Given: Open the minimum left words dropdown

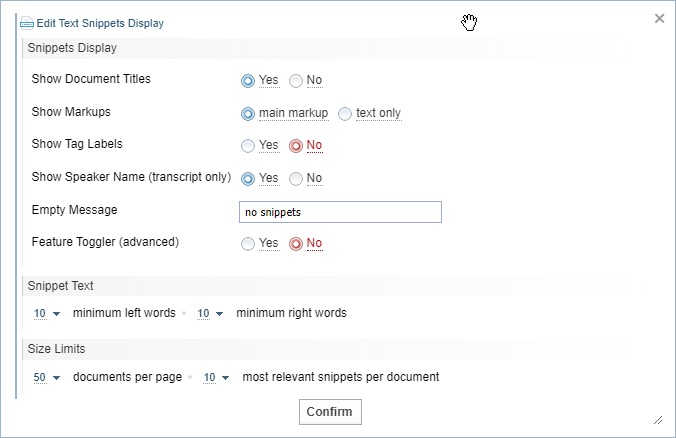Looking at the screenshot, I should pyautogui.click(x=47, y=313).
